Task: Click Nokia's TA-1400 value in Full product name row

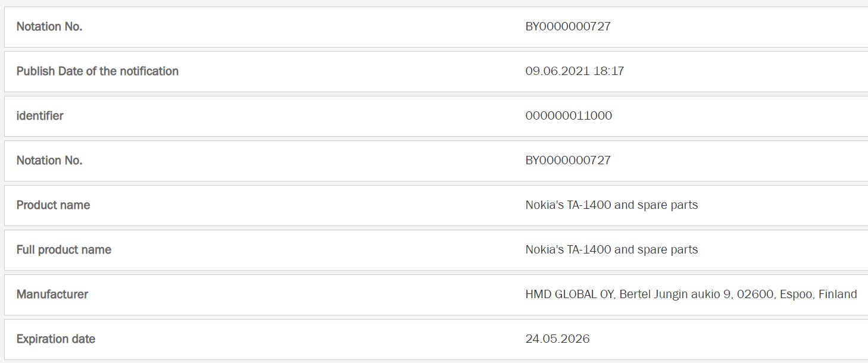Action: click(x=567, y=250)
